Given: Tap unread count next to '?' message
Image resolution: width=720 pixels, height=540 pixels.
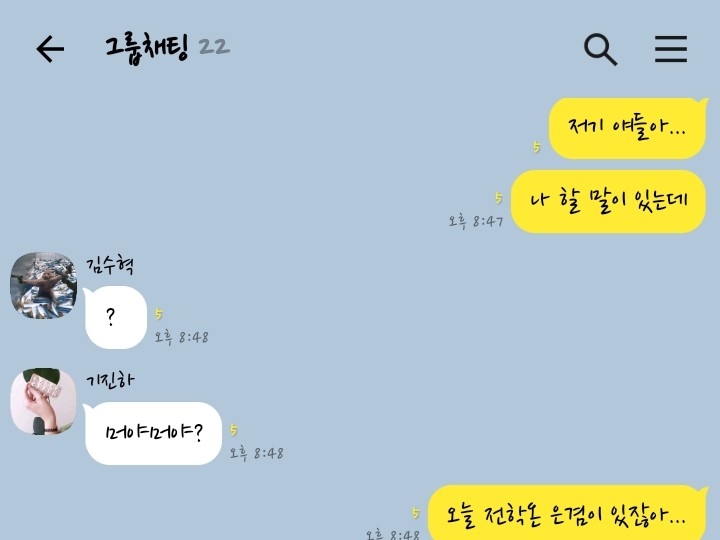Looking at the screenshot, I should (x=159, y=314).
